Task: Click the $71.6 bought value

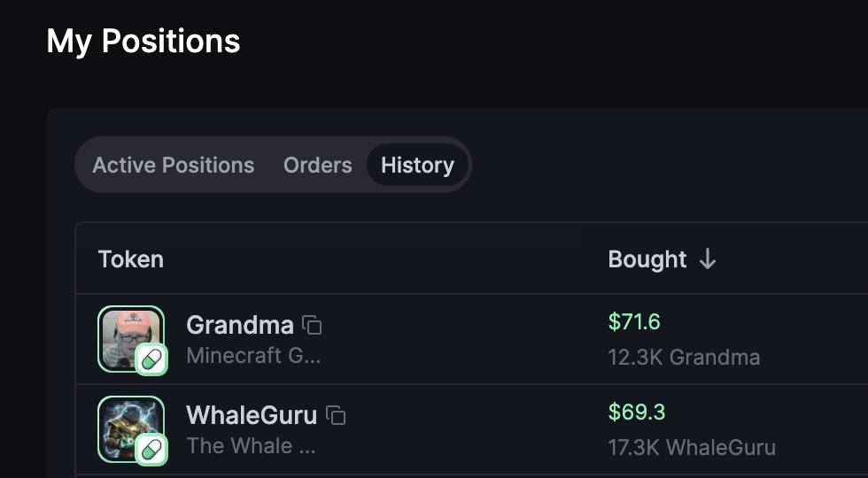Action: coord(634,321)
